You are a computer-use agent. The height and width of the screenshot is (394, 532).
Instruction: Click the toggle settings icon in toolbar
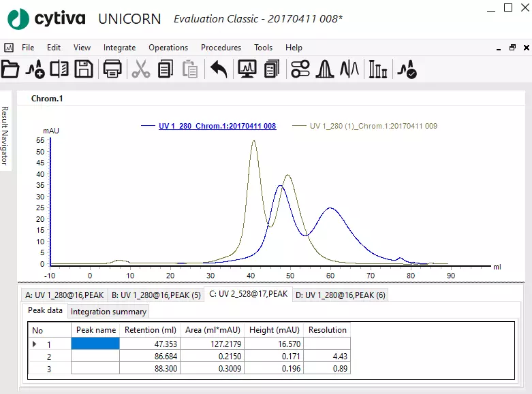(x=300, y=69)
